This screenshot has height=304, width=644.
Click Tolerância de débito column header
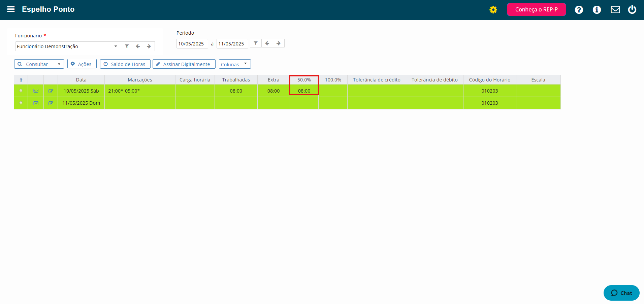tap(434, 80)
